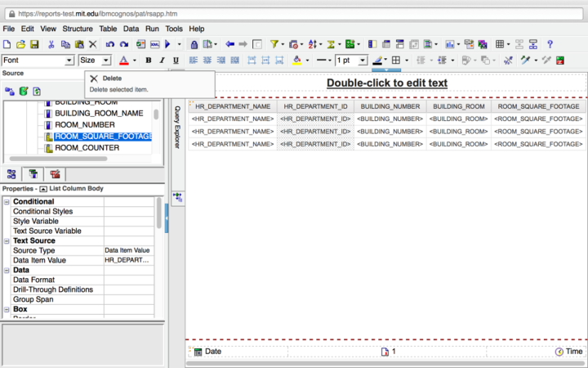This screenshot has width=588, height=368.
Task: Click the Delete (X) toolbar icon
Action: (x=92, y=44)
